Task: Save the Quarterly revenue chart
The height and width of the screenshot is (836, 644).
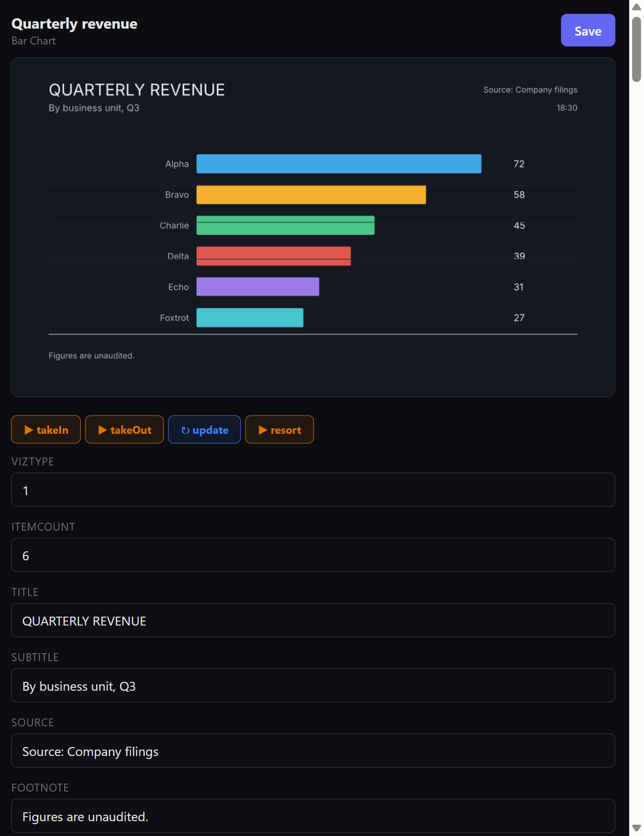Action: pyautogui.click(x=588, y=30)
